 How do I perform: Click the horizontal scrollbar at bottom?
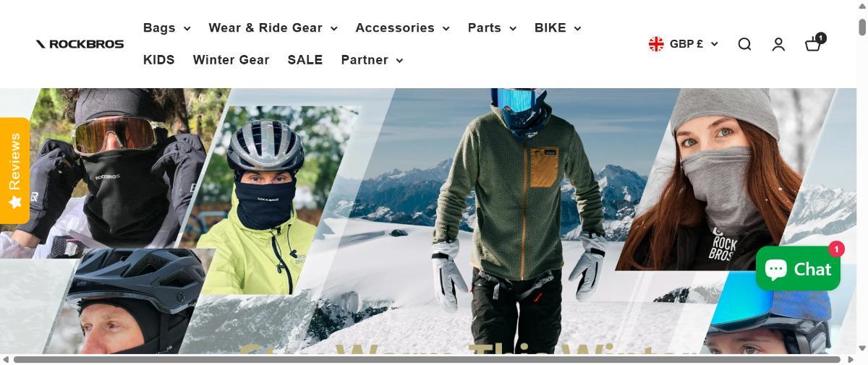point(427,359)
